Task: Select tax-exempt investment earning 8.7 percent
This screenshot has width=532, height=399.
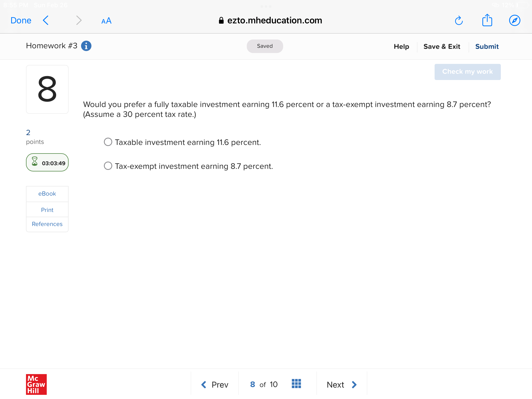Action: coord(108,166)
